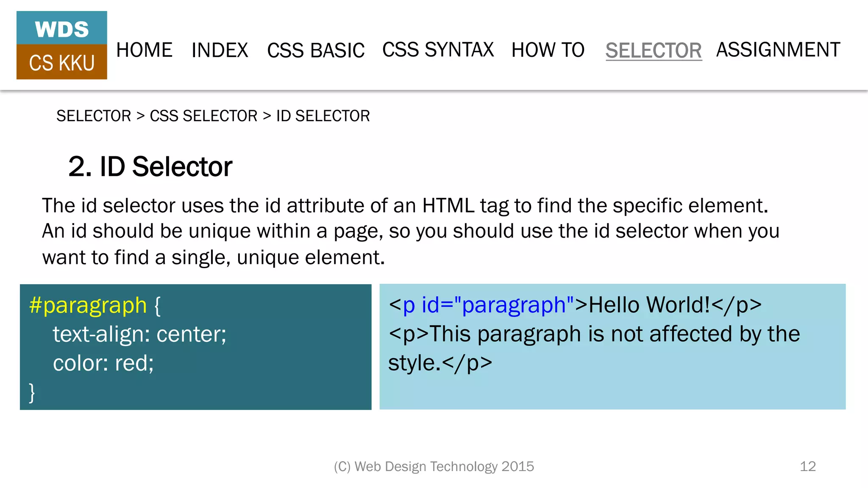
Task: Click the ID SELECTOR breadcrumb
Action: click(x=323, y=116)
